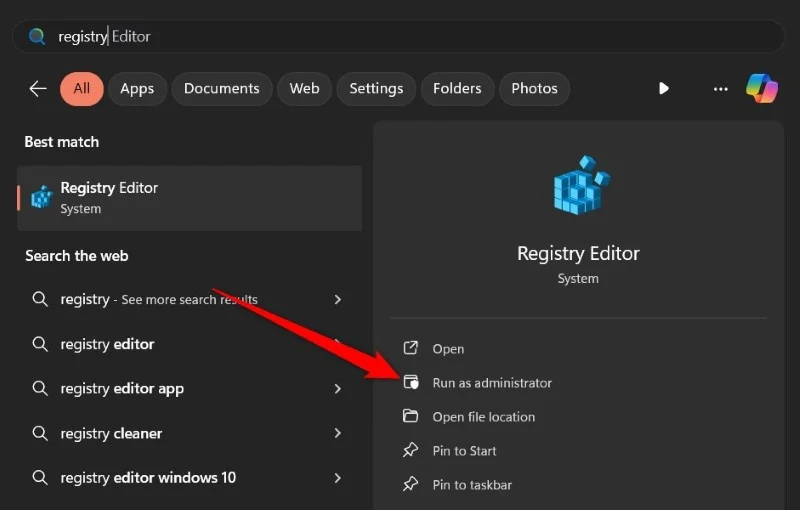Image resolution: width=800 pixels, height=510 pixels.
Task: Switch to the Folders filter tab
Action: coord(457,89)
